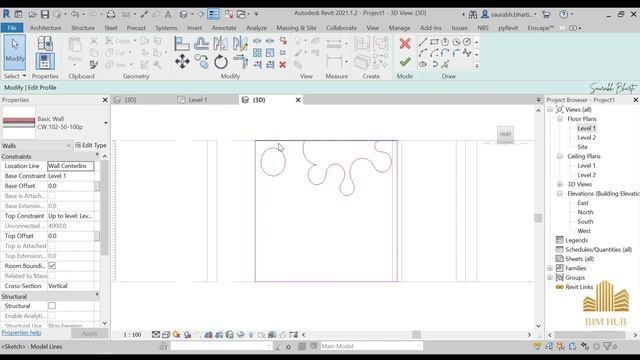Toggle the Structural checkbox
Viewport: 640px width, 360px height.
click(x=52, y=306)
